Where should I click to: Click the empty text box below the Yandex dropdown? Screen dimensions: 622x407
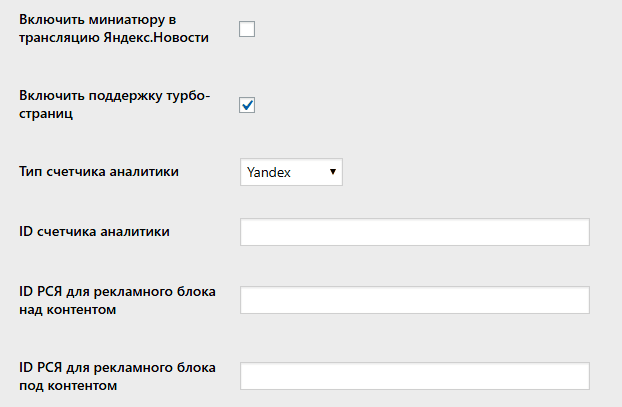(x=414, y=232)
